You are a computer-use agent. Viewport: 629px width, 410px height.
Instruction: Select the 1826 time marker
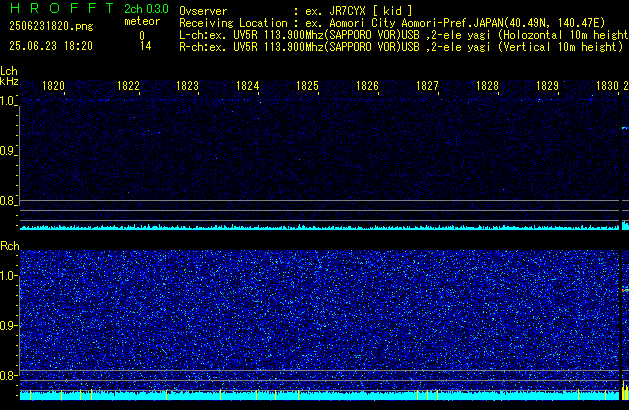coord(367,86)
